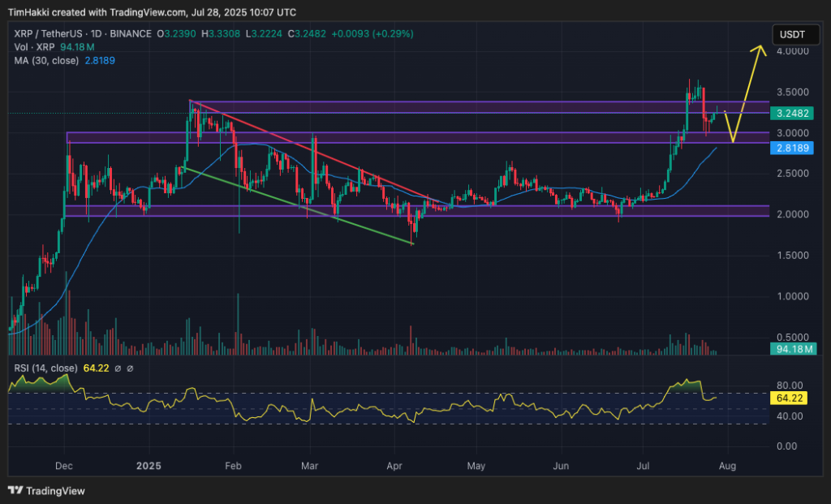Click the green 3.2482 price tag

pos(791,114)
